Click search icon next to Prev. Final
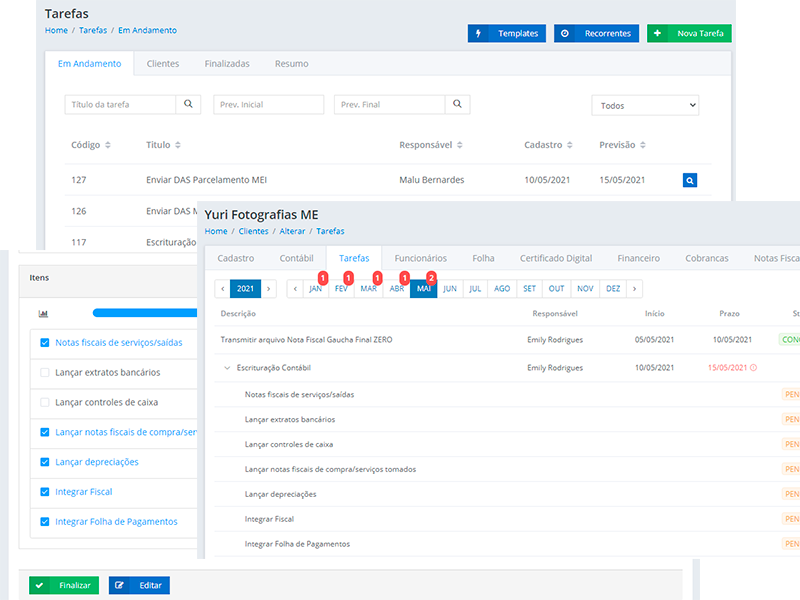 click(x=457, y=105)
